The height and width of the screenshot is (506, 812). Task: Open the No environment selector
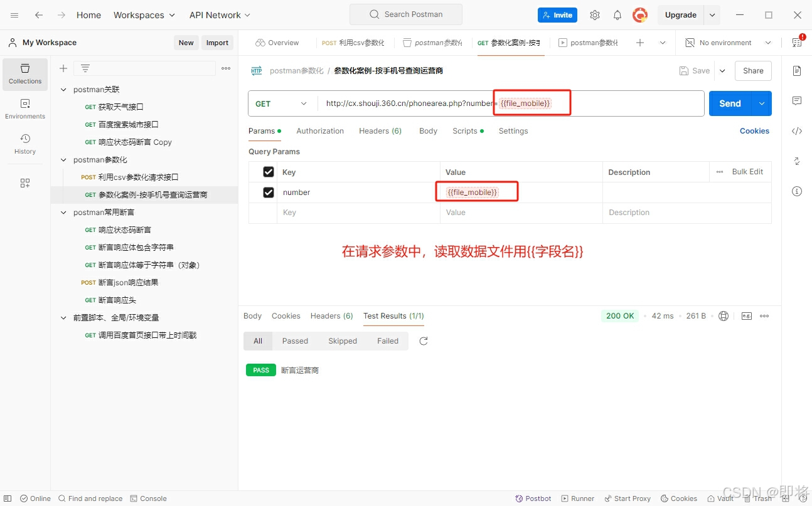pyautogui.click(x=728, y=43)
